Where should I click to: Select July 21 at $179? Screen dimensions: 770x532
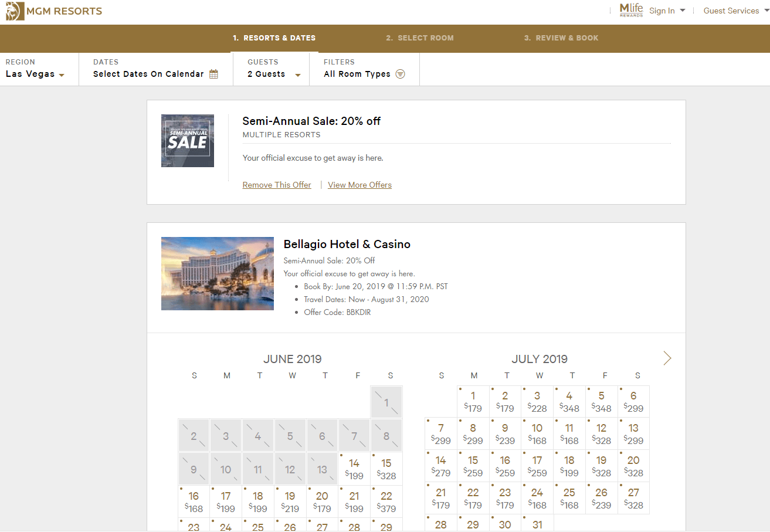(x=441, y=498)
